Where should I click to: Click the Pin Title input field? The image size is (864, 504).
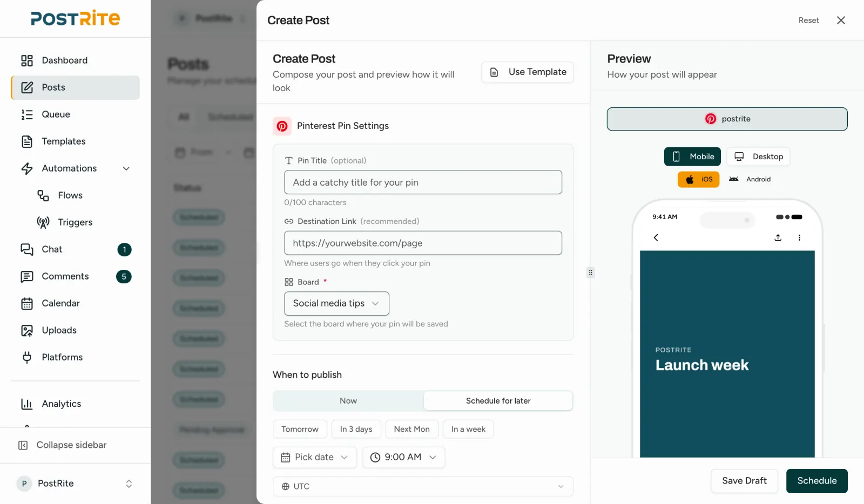(x=423, y=182)
